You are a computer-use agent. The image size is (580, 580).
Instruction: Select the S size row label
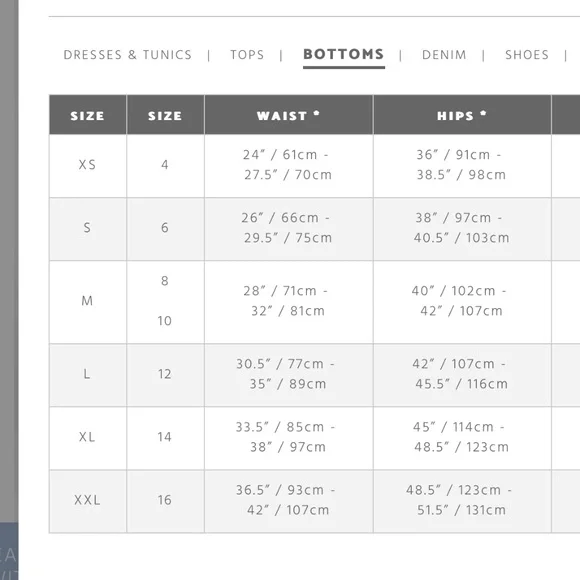tap(87, 227)
